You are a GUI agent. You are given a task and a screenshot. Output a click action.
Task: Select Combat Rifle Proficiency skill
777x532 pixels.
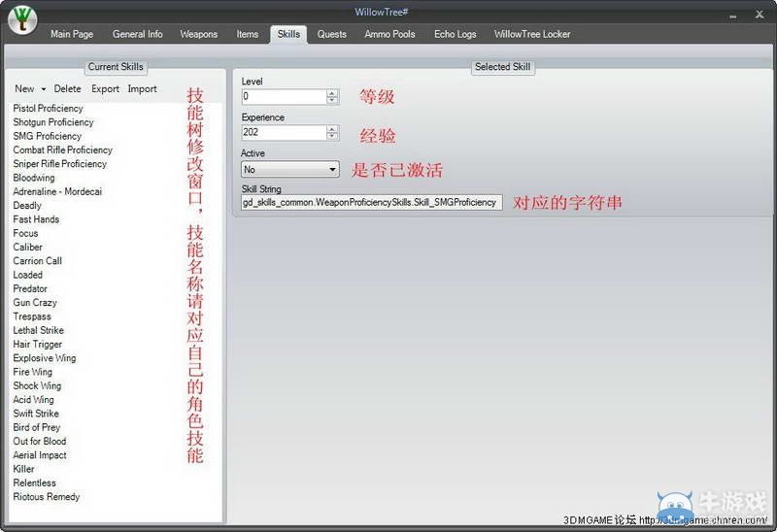62,150
